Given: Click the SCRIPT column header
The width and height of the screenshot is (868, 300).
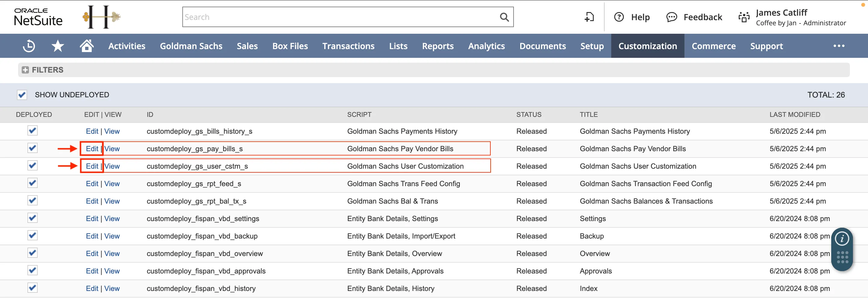Looking at the screenshot, I should pos(359,115).
